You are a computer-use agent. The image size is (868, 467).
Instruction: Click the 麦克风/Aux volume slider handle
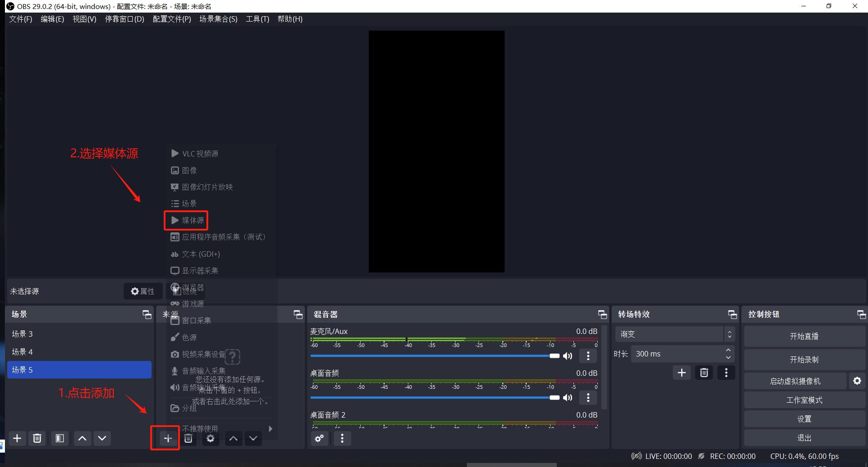point(554,356)
